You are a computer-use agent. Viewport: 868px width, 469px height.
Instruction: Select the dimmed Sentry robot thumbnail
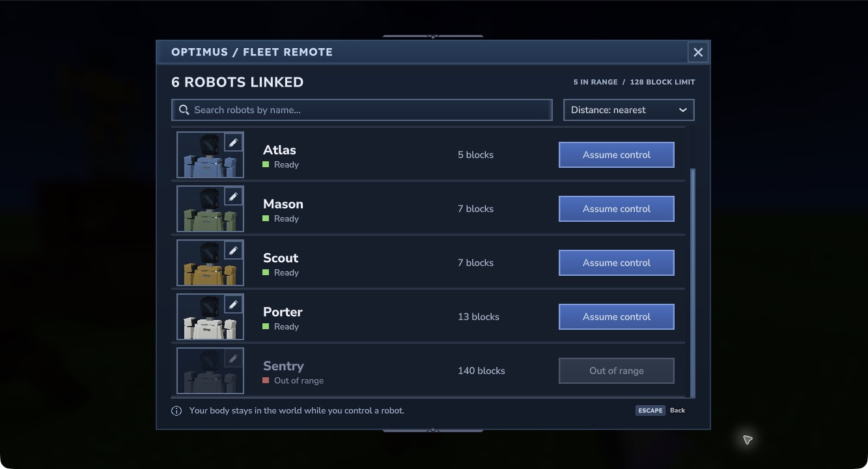pyautogui.click(x=210, y=371)
